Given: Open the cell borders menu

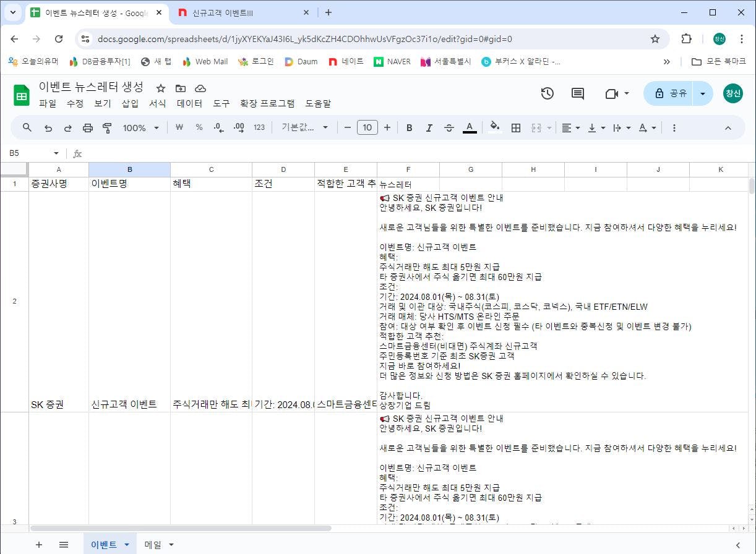Looking at the screenshot, I should pyautogui.click(x=516, y=128).
